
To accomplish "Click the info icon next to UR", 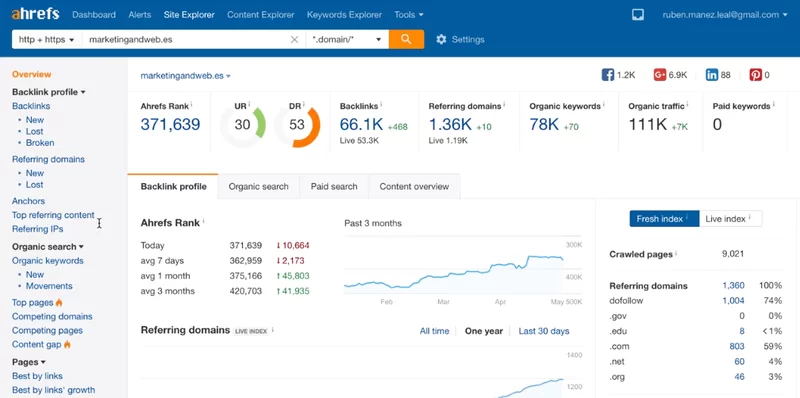I will tap(250, 105).
